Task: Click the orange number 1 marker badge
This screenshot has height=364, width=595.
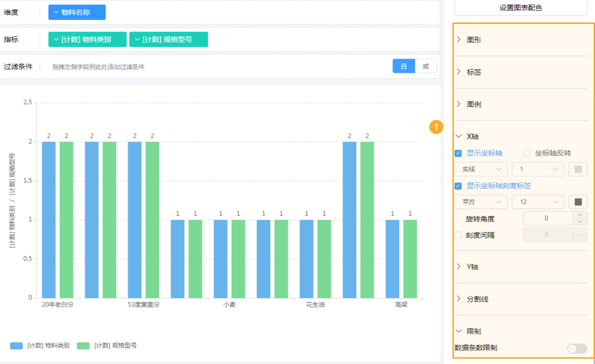Action: point(436,127)
